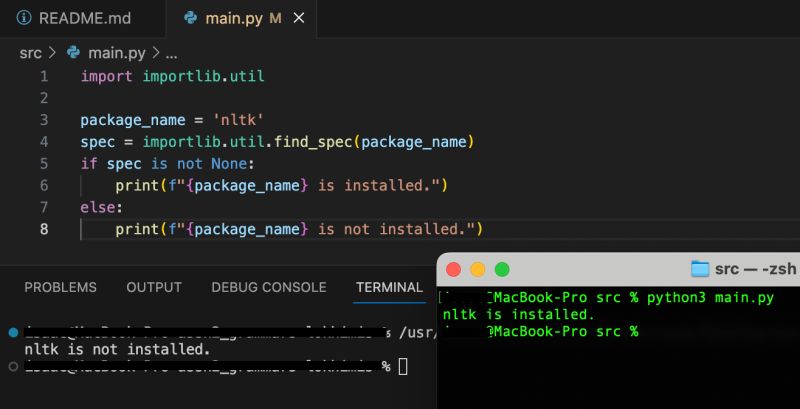Image resolution: width=800 pixels, height=409 pixels.
Task: Minimize the zsh Terminal window with yellow button
Action: pos(478,269)
